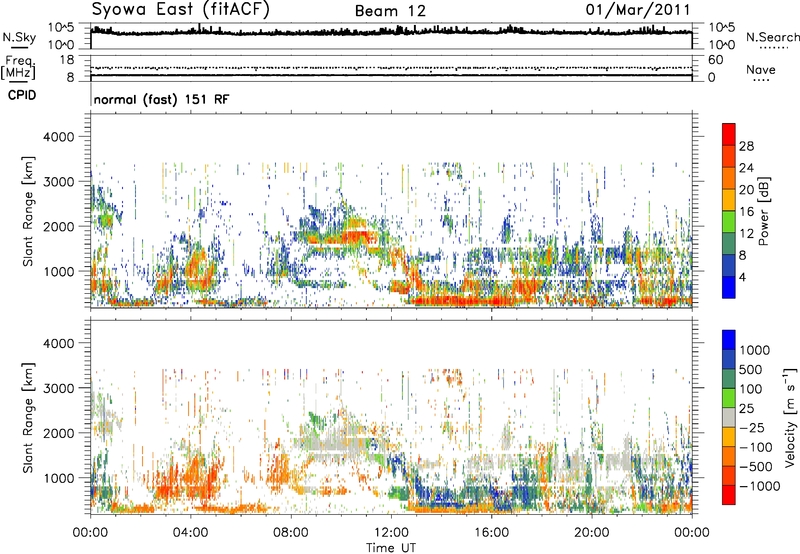
Task: Click the red bottom of velocity colorbar
Action: pos(729,495)
